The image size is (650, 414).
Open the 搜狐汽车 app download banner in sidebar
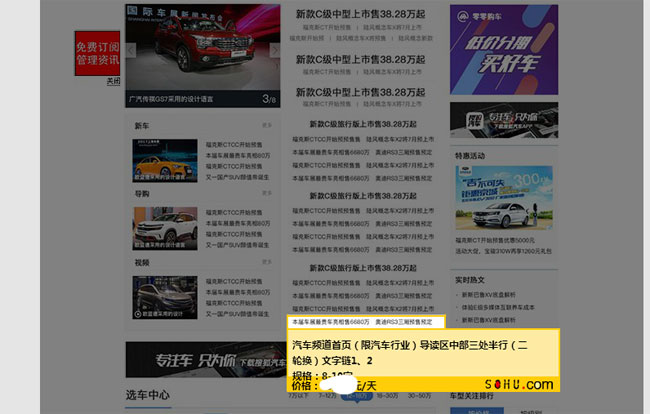[x=504, y=120]
